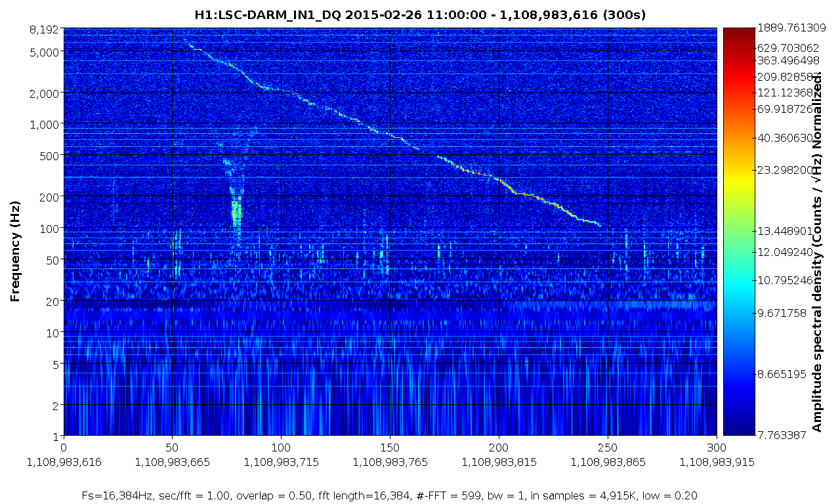Select the 500 frequency tick label
Screen dimensions: 840x504
tap(51, 156)
